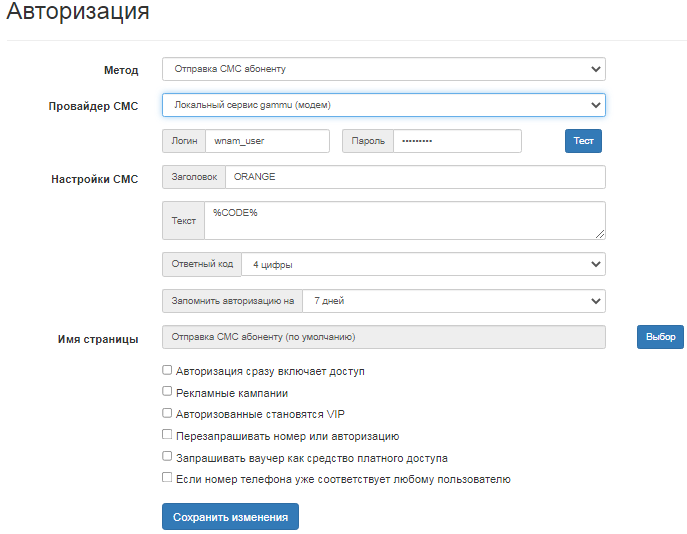Image resolution: width=687 pixels, height=534 pixels.
Task: Click the Сохранить изменения button
Action: pyautogui.click(x=230, y=517)
